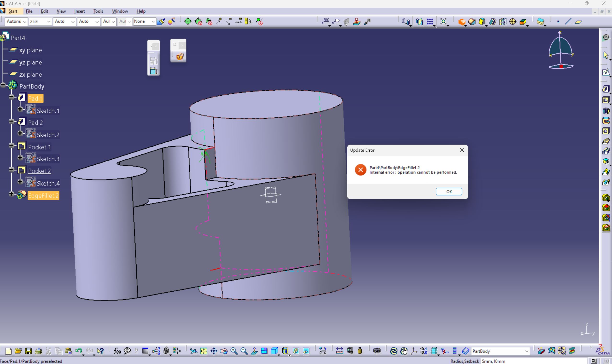Click OK in Update Error dialog
Viewport: 612px width, 364px height.
point(449,191)
